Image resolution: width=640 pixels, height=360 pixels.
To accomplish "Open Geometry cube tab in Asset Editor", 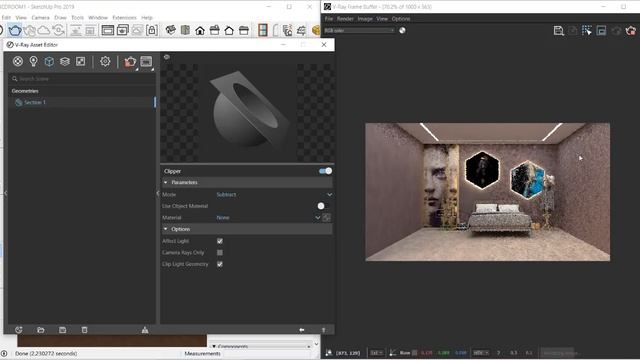I will [x=49, y=61].
